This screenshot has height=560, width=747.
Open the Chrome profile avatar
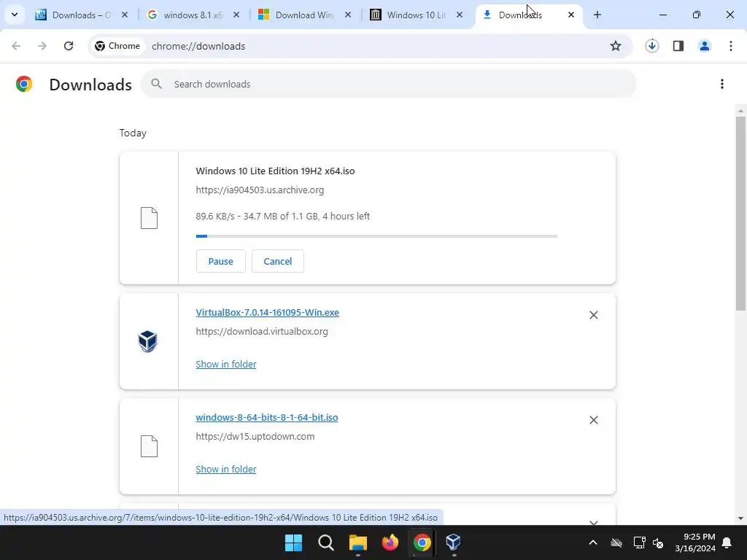pos(705,46)
